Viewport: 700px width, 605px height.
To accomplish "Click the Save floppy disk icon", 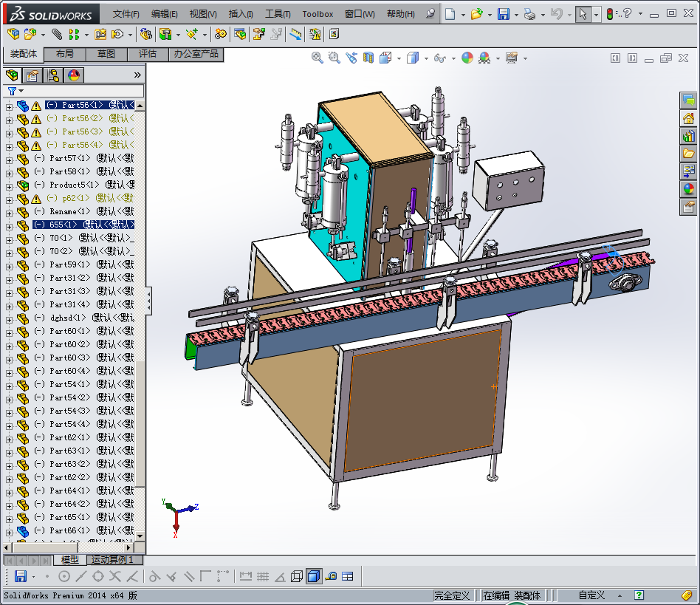I will (503, 14).
